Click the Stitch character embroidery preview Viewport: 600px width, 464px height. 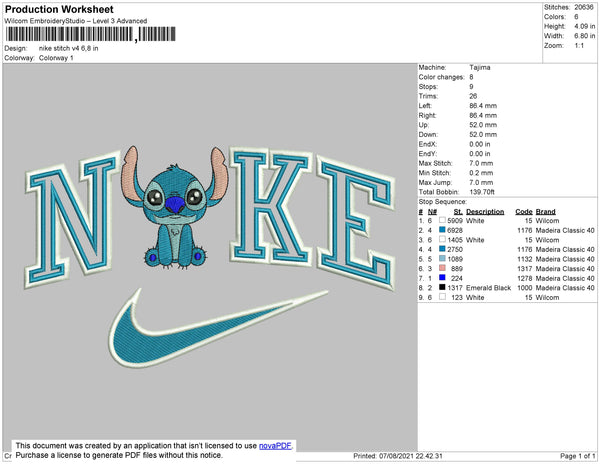(x=175, y=207)
